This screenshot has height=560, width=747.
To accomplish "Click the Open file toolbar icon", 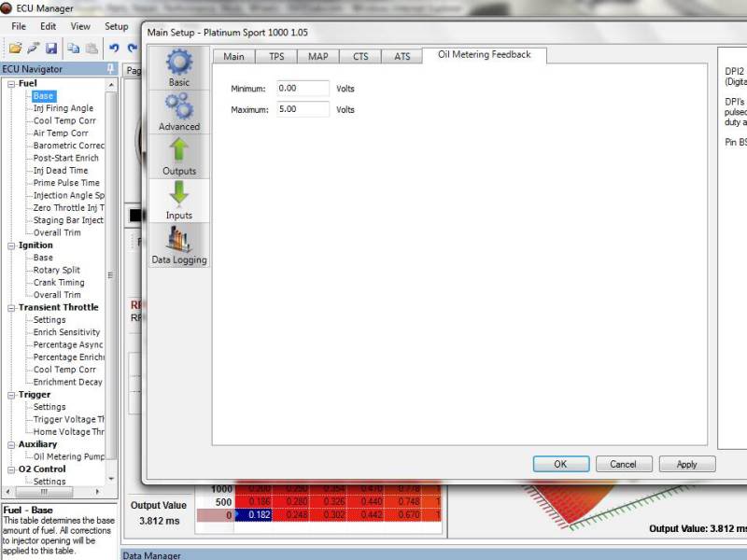I will [15, 49].
